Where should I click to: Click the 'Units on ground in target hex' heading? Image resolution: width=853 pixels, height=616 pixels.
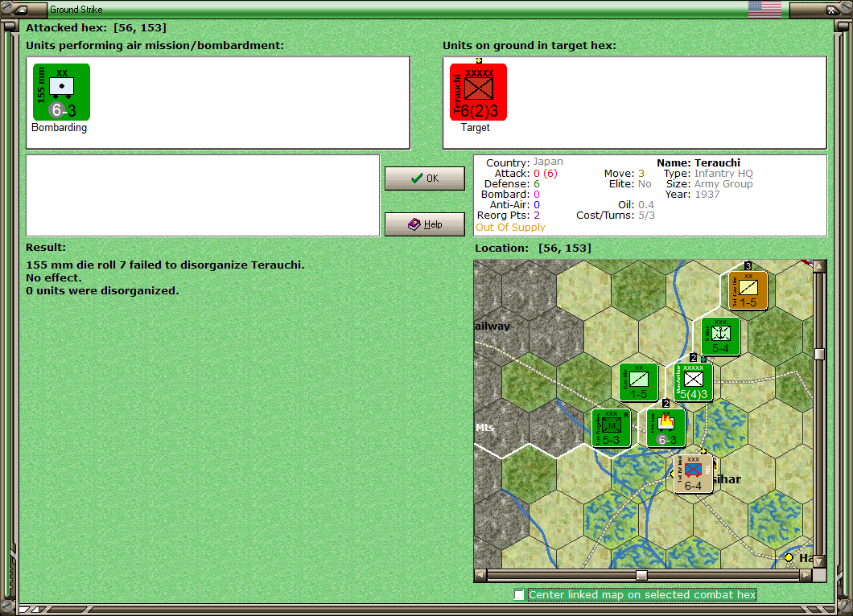pos(530,46)
